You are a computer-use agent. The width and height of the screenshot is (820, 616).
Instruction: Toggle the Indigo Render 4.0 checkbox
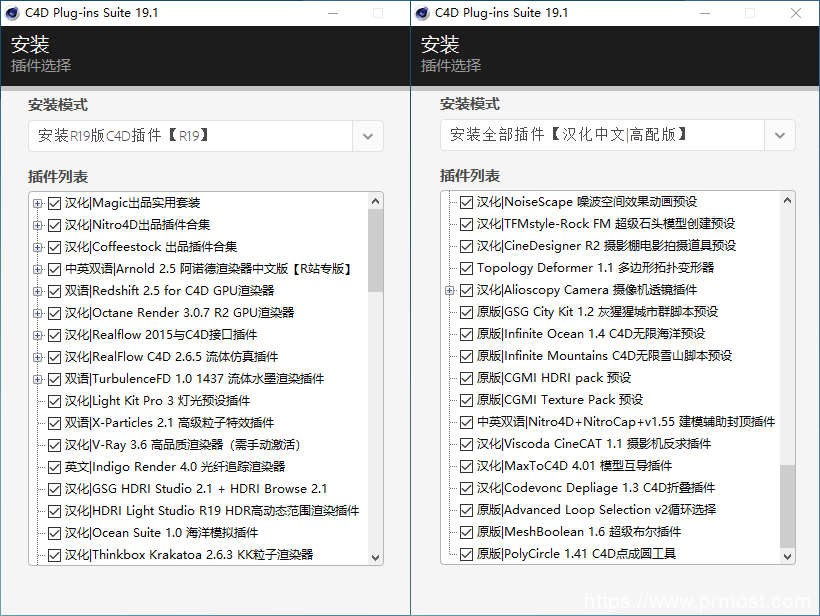click(x=54, y=467)
